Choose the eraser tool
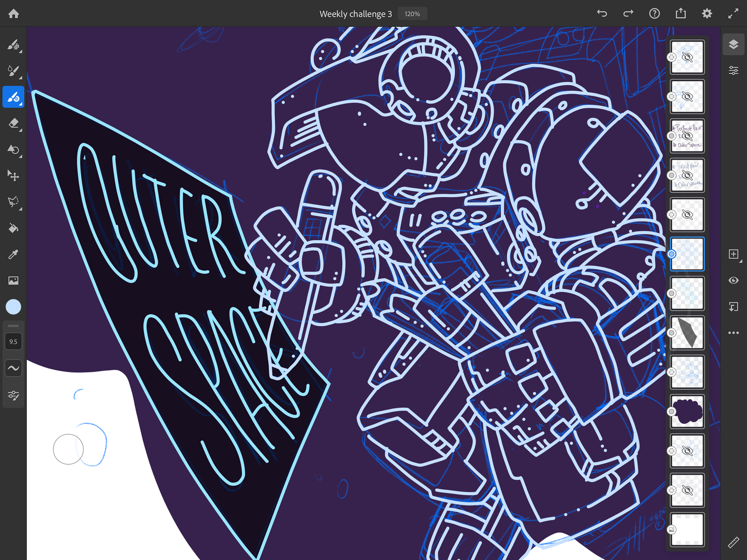The image size is (747, 560). click(13, 123)
